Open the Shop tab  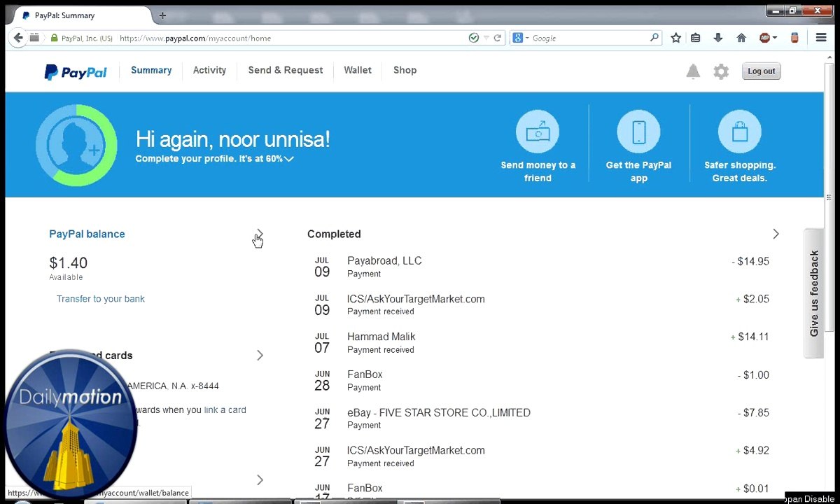[405, 70]
